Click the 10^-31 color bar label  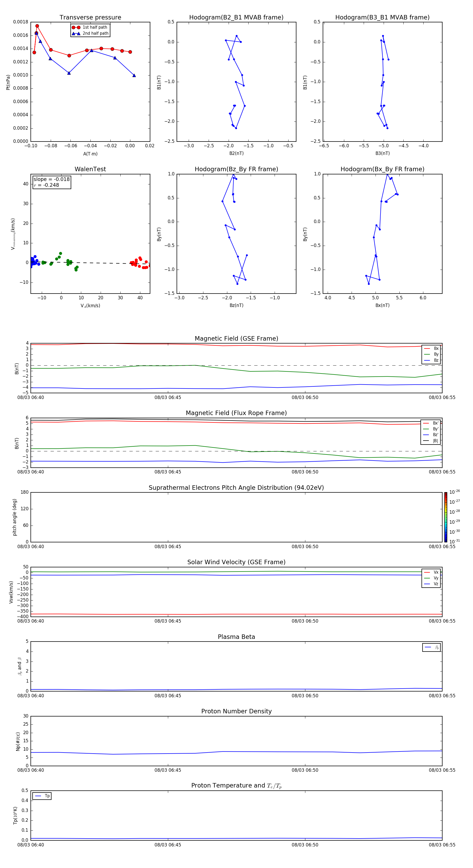[455, 542]
